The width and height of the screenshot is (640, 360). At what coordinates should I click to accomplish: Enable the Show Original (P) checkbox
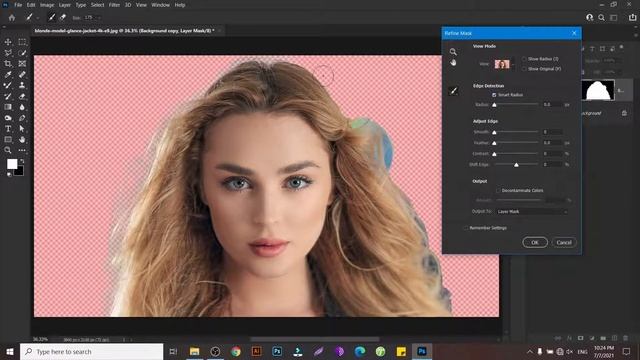pos(524,69)
